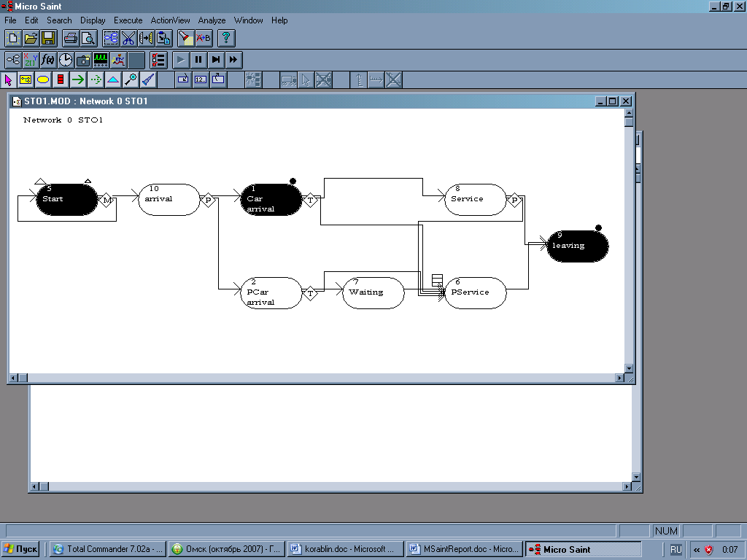
Task: Click the fast-forward simulation button
Action: [x=233, y=60]
